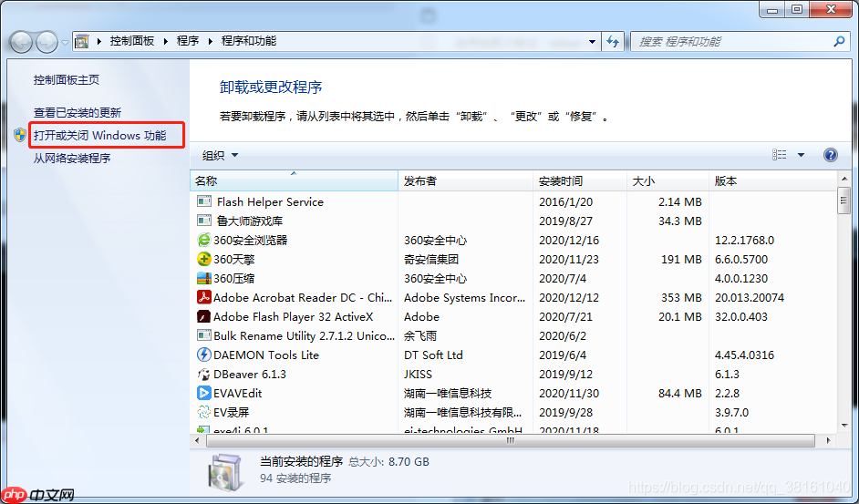Open 查看已安装的更新 link
This screenshot has height=504, width=859.
[x=78, y=112]
